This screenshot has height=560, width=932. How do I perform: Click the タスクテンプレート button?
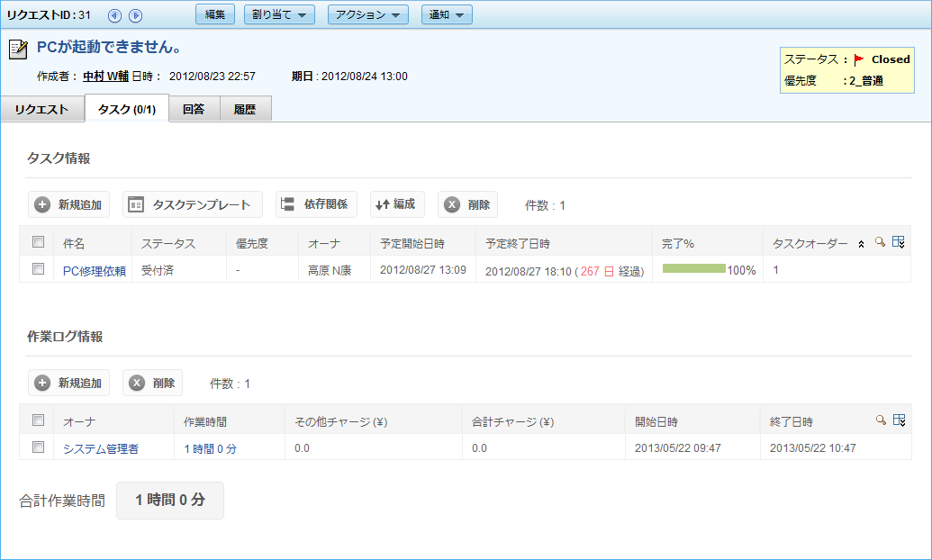(x=193, y=204)
